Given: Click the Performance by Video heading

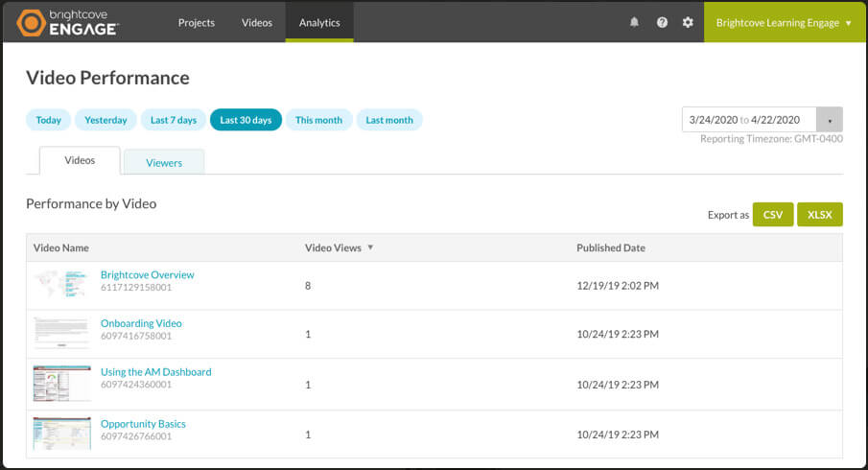Looking at the screenshot, I should pos(91,203).
